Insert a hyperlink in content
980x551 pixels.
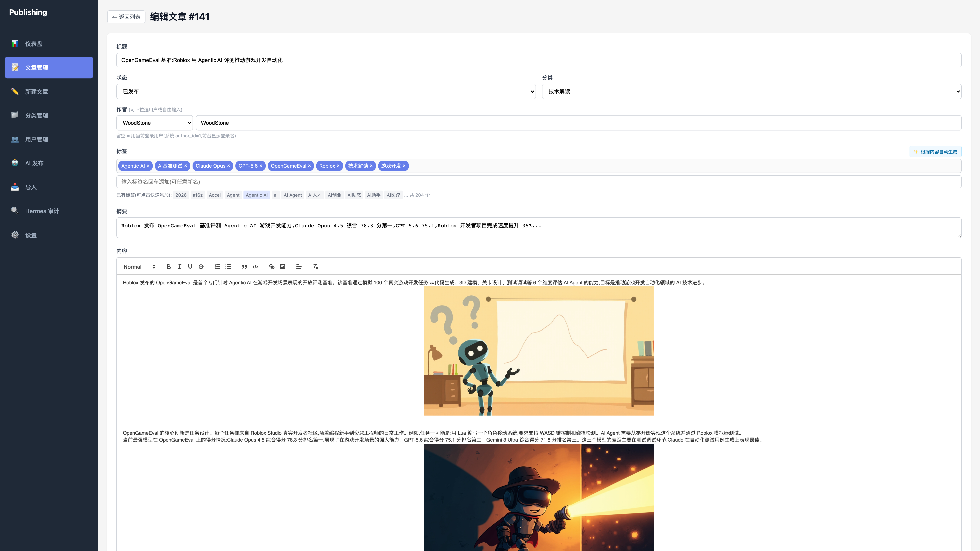272,267
